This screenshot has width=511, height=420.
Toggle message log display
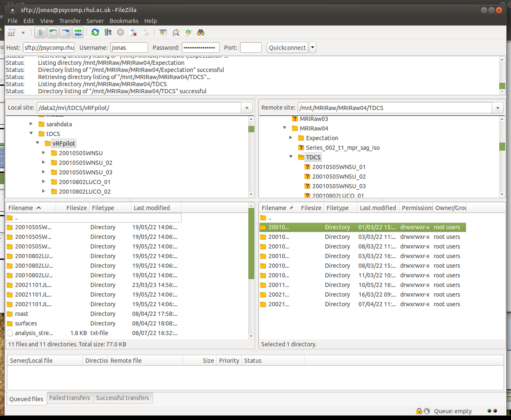click(x=41, y=32)
